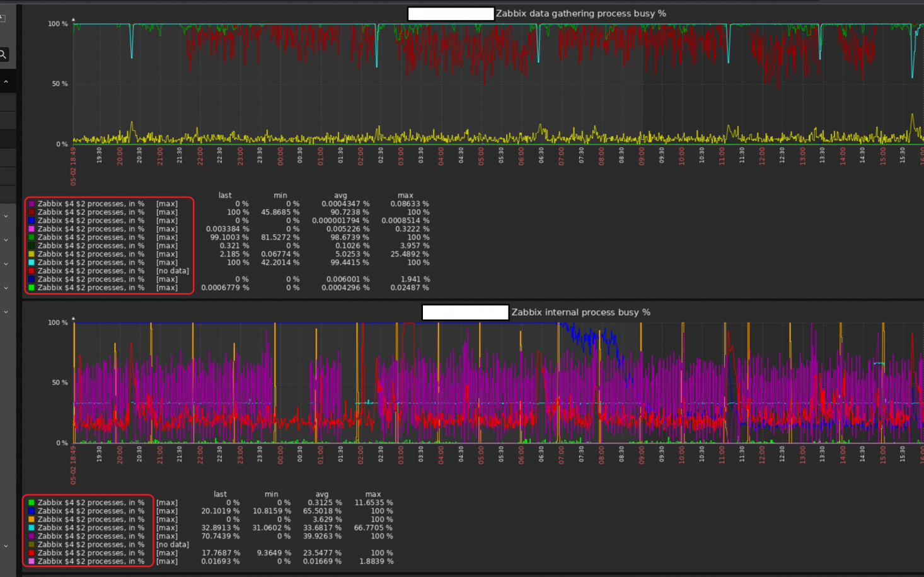The height and width of the screenshot is (577, 924).
Task: Click the "Zabbix internal process busy %" graph title
Action: point(580,312)
